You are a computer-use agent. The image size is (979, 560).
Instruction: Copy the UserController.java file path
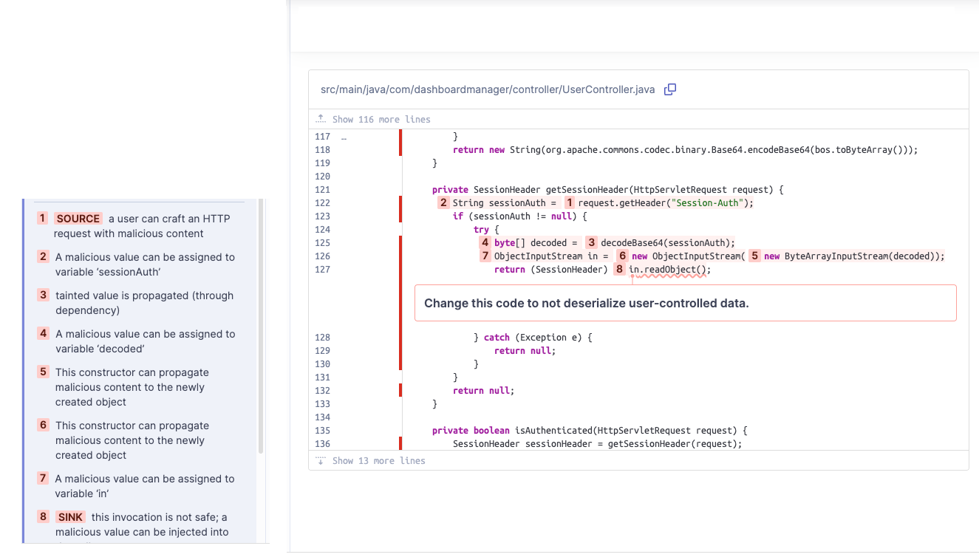click(x=670, y=89)
